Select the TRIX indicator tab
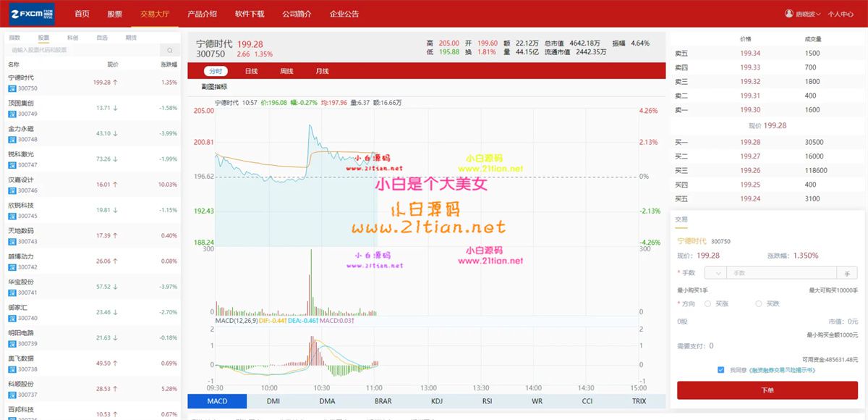This screenshot has height=420, width=868. [639, 401]
